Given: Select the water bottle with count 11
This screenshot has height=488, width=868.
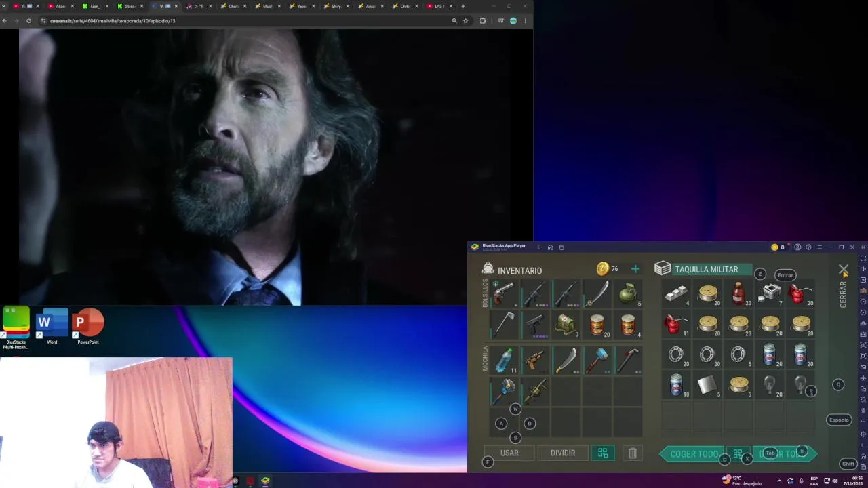Looking at the screenshot, I should [x=504, y=360].
